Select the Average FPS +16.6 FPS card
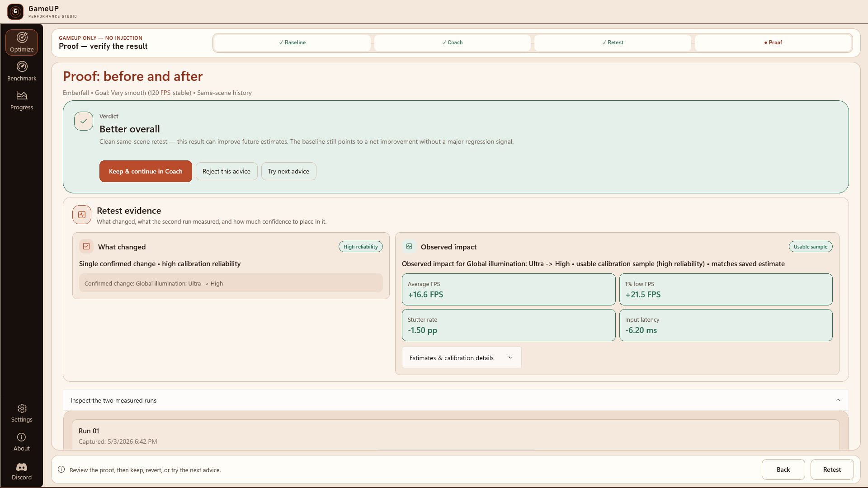Screen dimensions: 868x488 coord(509,289)
